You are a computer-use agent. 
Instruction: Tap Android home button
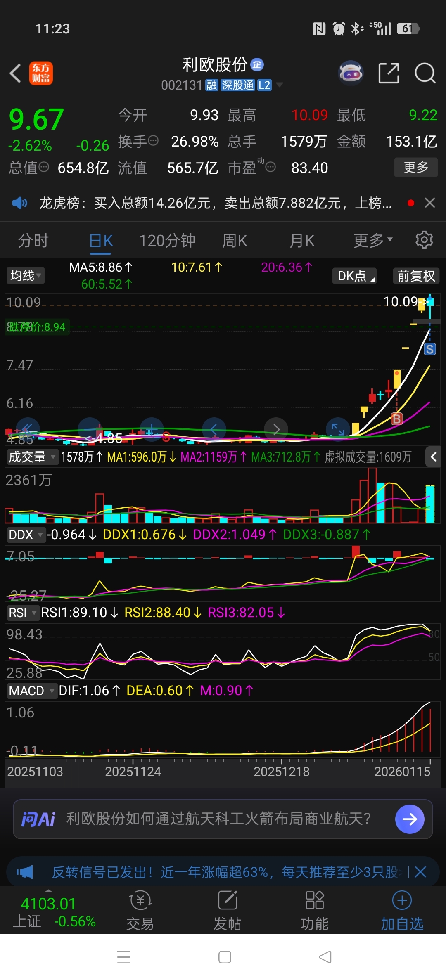tap(225, 957)
